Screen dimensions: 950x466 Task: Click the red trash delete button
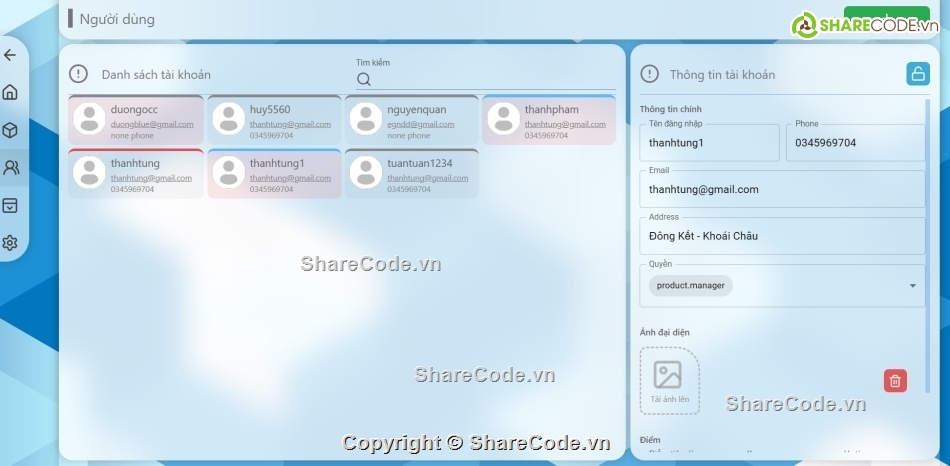pos(895,381)
